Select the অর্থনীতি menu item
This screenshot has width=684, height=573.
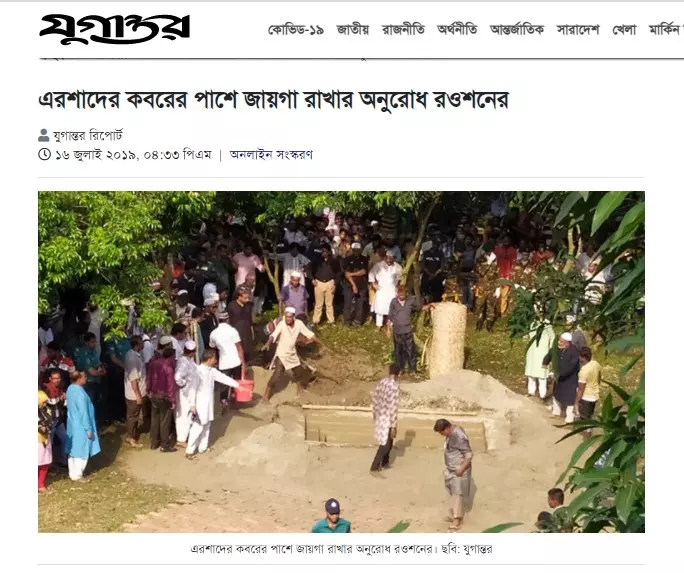click(x=457, y=29)
